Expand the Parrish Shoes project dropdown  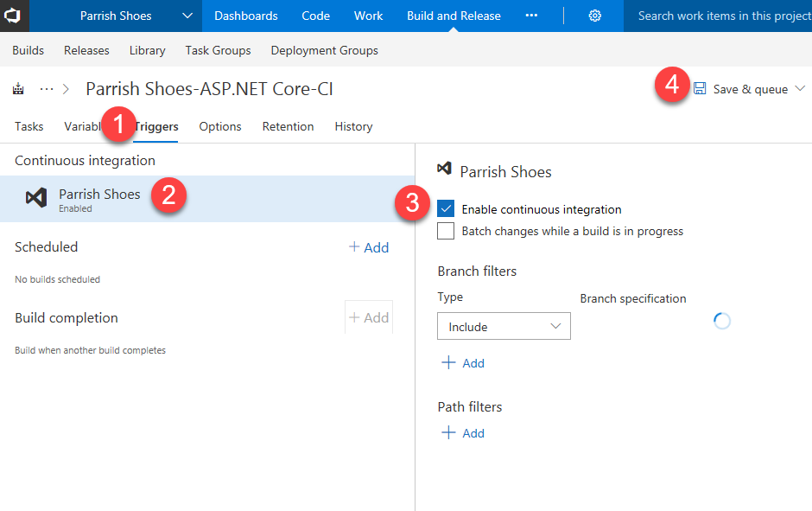point(187,16)
